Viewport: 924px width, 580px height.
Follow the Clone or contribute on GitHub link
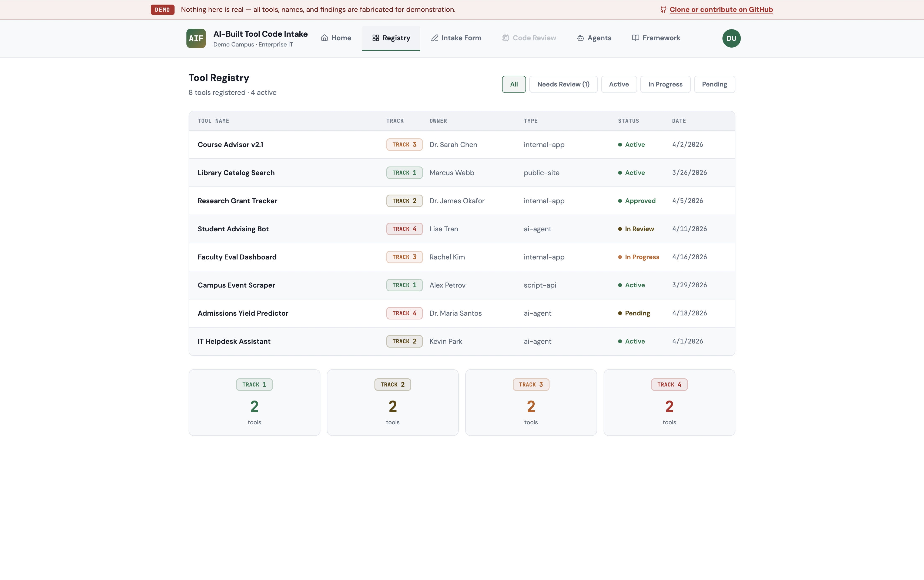pos(720,9)
